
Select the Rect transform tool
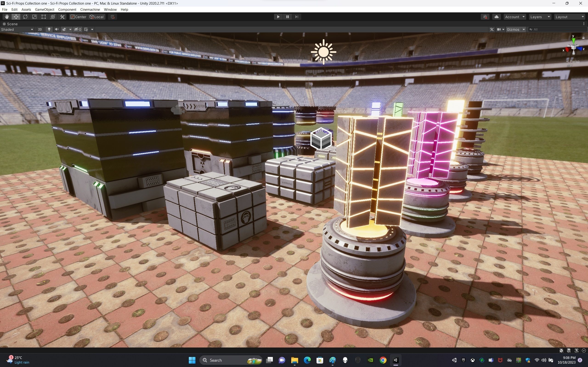click(x=43, y=17)
